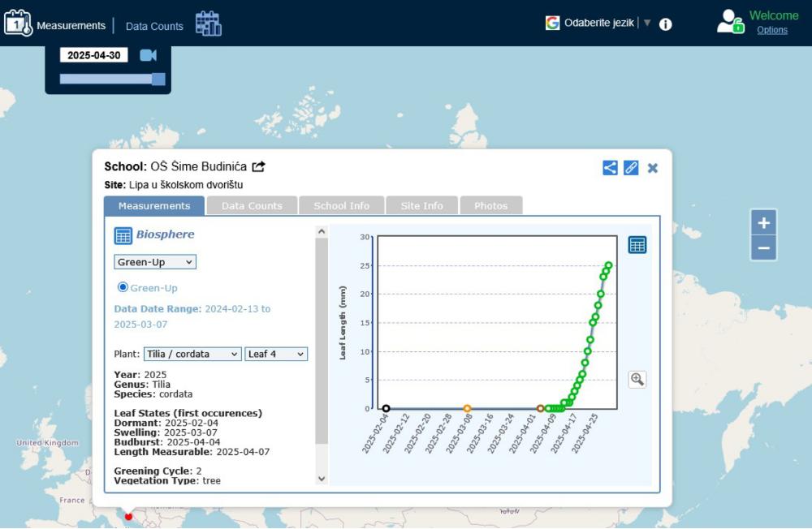
Task: Click the video camera animation icon
Action: [148, 55]
